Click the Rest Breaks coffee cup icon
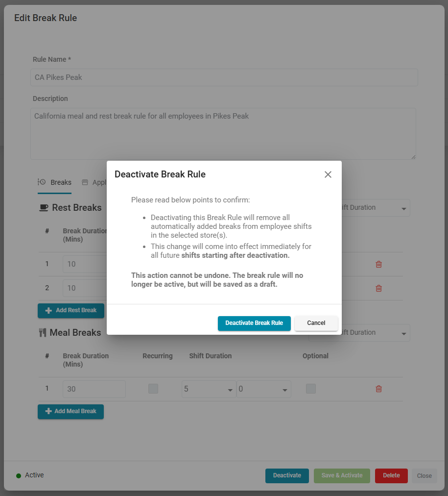Image resolution: width=448 pixels, height=496 pixels. pyautogui.click(x=44, y=208)
